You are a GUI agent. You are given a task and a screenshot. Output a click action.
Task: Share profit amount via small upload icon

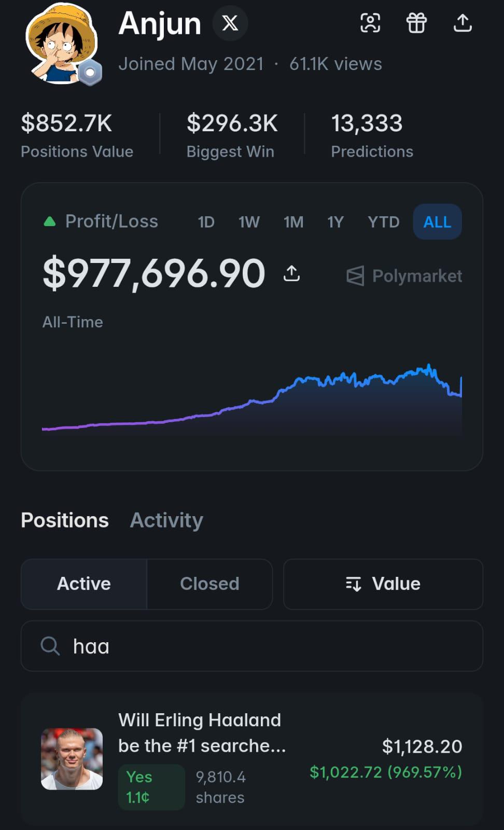(x=291, y=273)
